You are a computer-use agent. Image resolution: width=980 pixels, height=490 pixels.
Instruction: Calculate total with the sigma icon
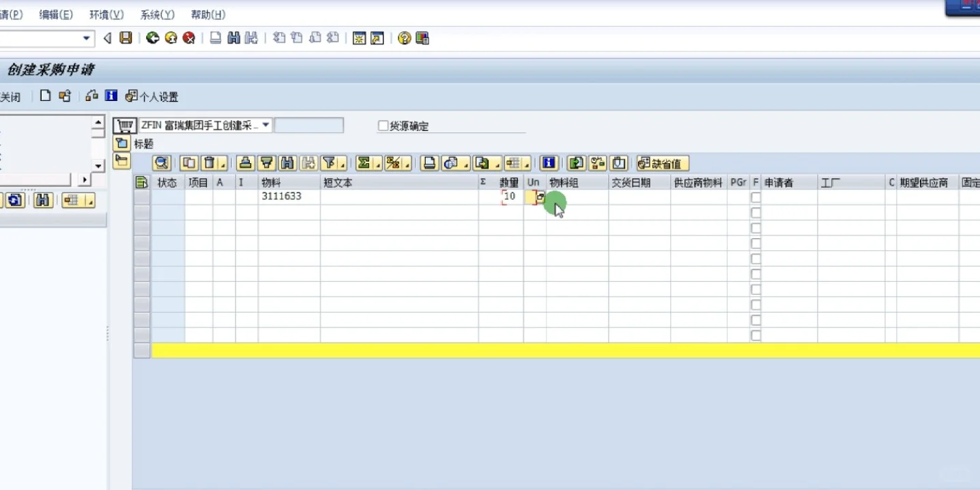[x=364, y=163]
